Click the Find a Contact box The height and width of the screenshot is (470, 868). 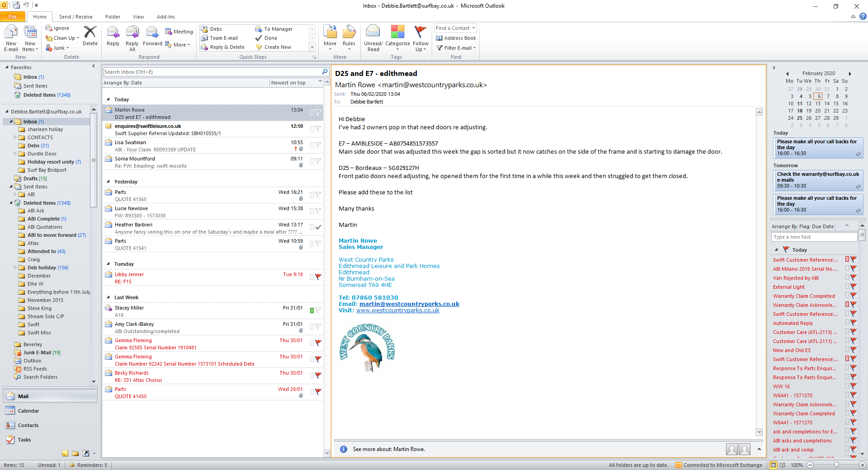455,28
